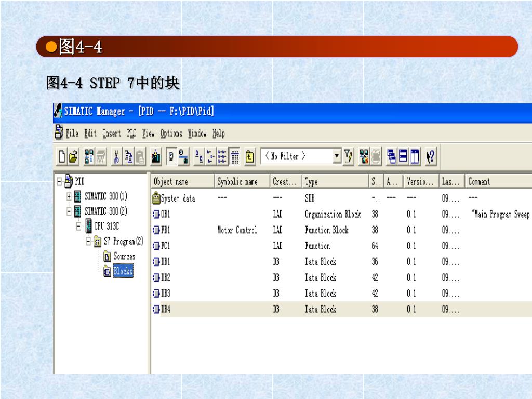Select the DB1 block icon
This screenshot has height=399, width=532.
point(156,262)
